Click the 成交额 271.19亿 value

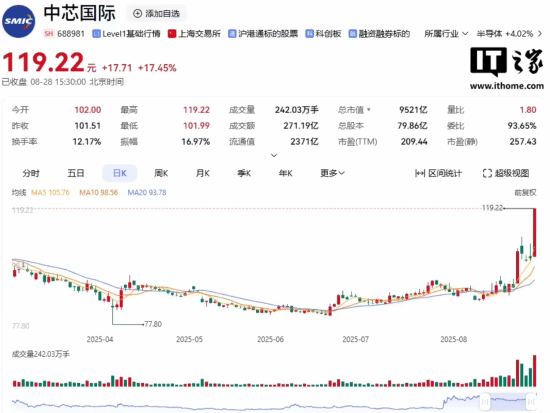pos(301,126)
